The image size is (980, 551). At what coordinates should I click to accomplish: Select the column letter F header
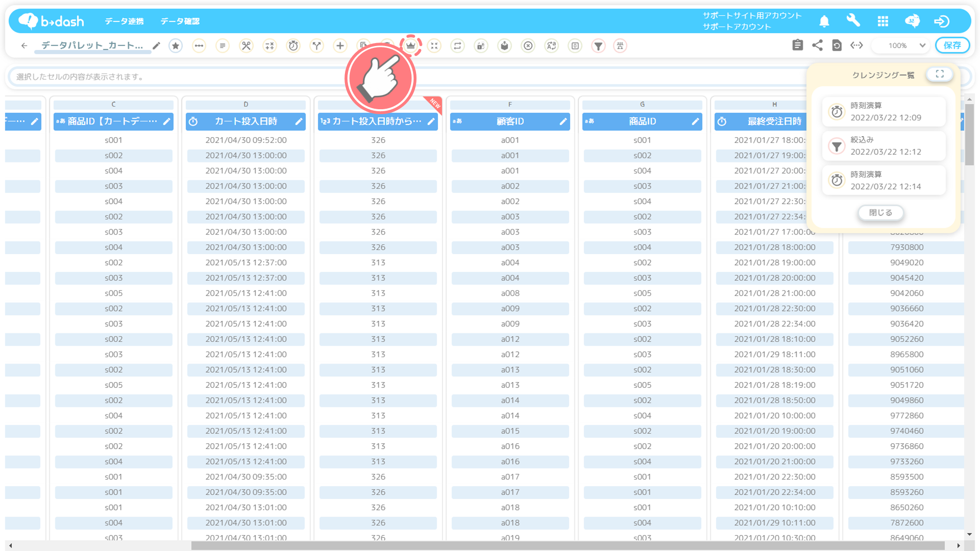click(510, 104)
